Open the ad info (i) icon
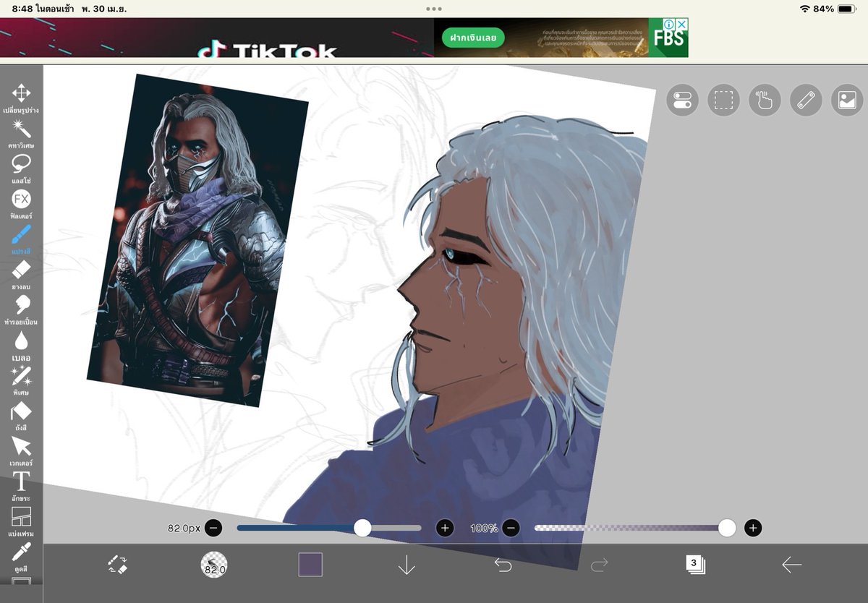 coord(670,24)
